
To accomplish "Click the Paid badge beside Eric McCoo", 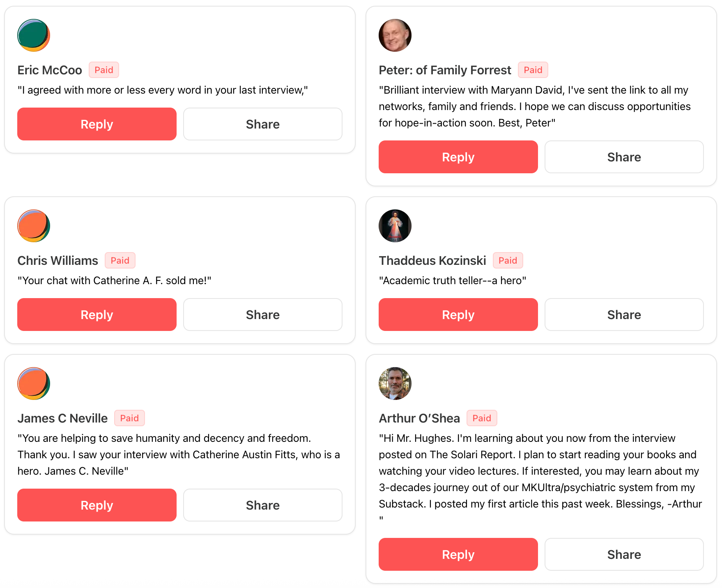I will [x=104, y=70].
